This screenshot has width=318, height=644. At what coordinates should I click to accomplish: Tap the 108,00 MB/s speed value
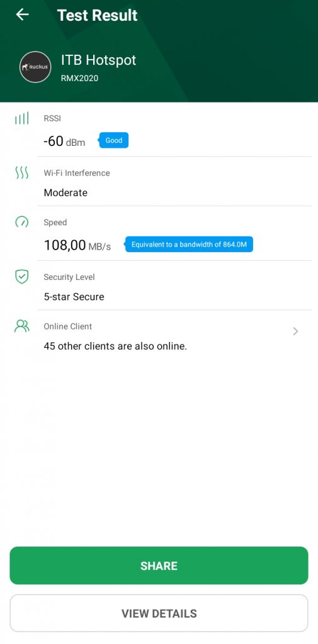pyautogui.click(x=77, y=246)
